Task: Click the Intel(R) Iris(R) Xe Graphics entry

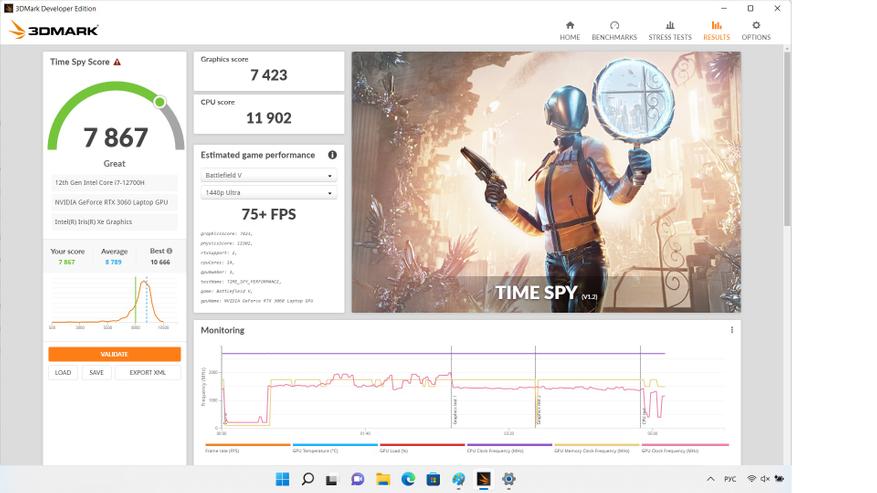Action: click(114, 222)
